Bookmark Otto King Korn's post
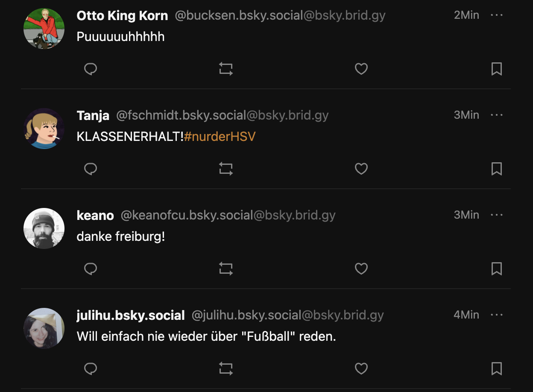533x392 pixels. pos(497,69)
